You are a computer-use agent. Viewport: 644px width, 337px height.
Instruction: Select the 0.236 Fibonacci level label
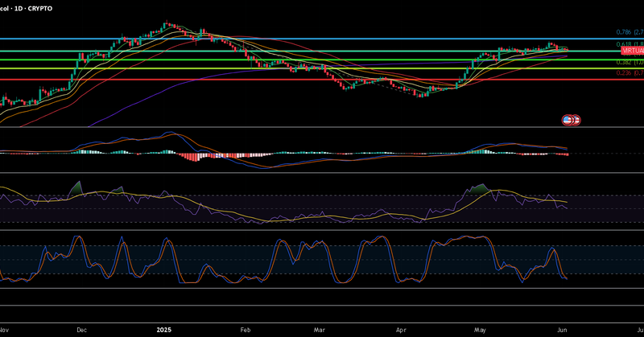630,73
